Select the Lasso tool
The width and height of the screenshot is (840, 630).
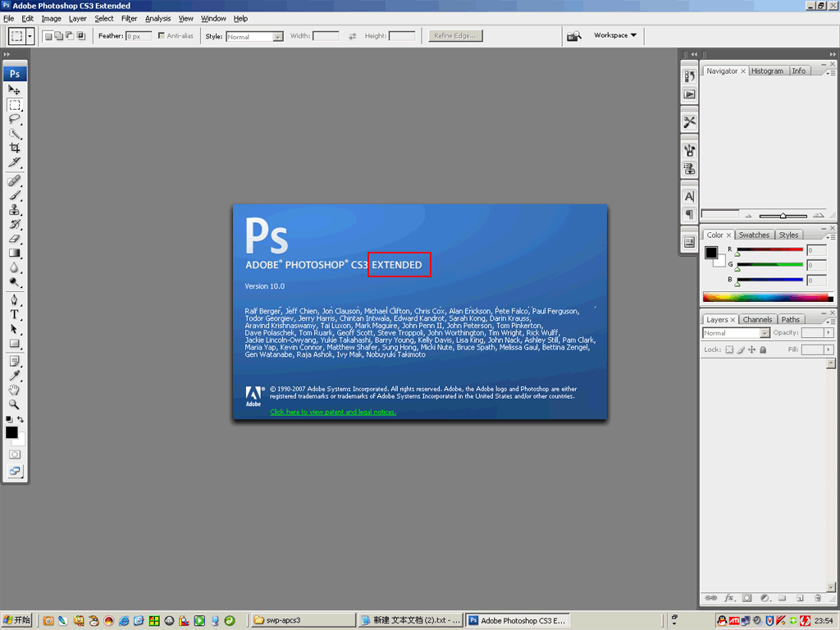tap(15, 119)
